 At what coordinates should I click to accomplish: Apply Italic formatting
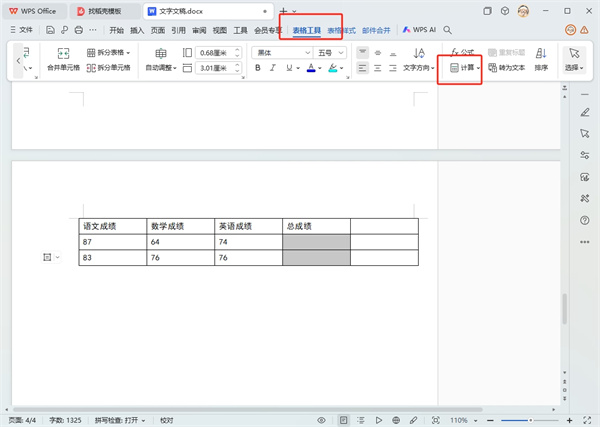(272, 68)
